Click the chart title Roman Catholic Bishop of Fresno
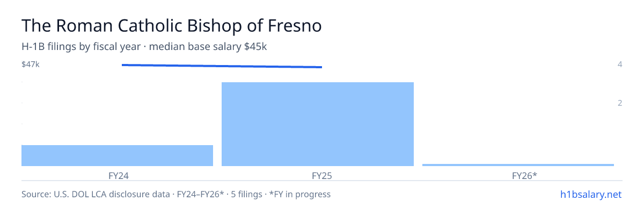Image resolution: width=644 pixels, height=215 pixels. pos(172,26)
